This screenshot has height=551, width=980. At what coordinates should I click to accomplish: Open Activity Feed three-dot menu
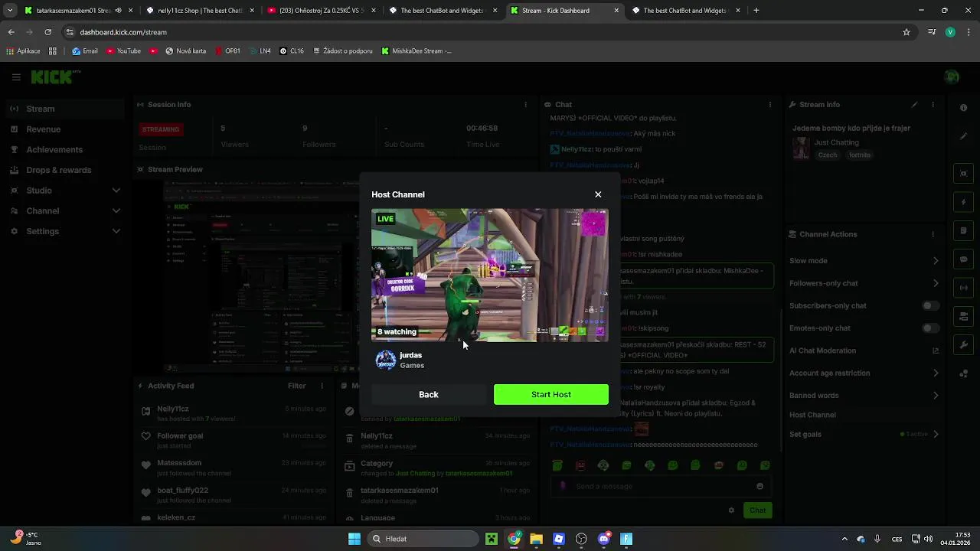(x=322, y=386)
